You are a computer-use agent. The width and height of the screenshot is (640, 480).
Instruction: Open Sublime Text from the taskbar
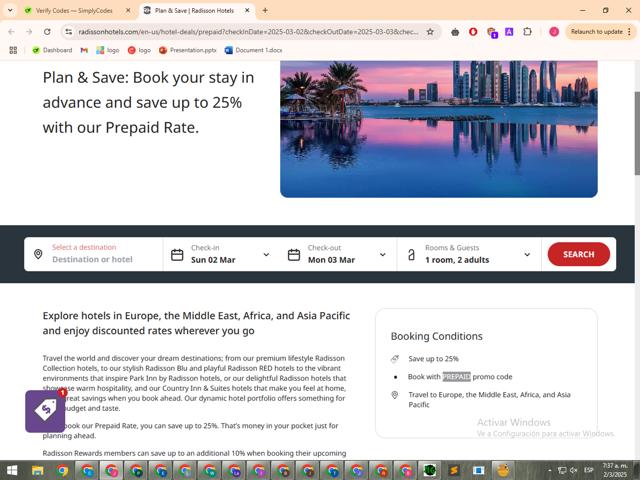[454, 471]
